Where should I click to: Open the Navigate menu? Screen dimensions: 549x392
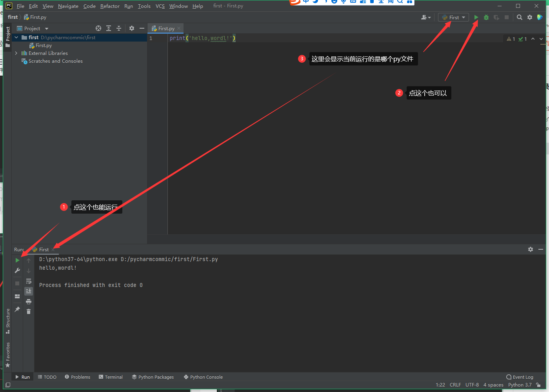[x=68, y=6]
